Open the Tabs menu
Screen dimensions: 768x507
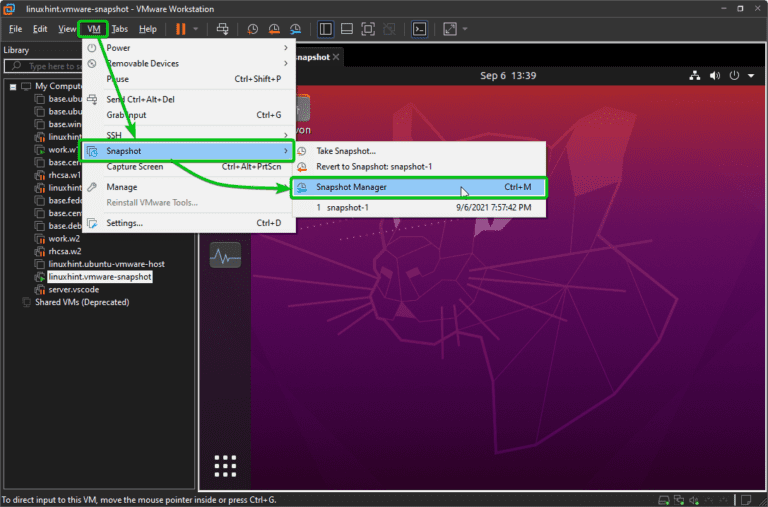(120, 29)
